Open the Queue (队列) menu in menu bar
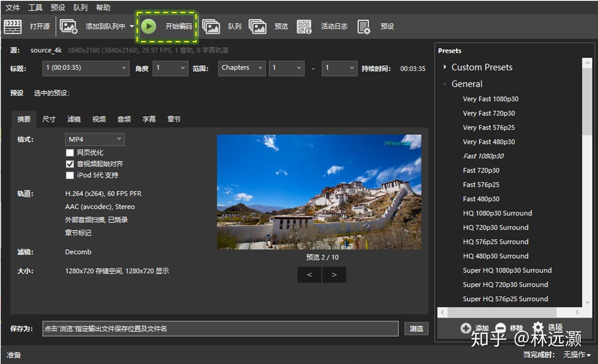Image resolution: width=598 pixels, height=364 pixels. click(81, 7)
